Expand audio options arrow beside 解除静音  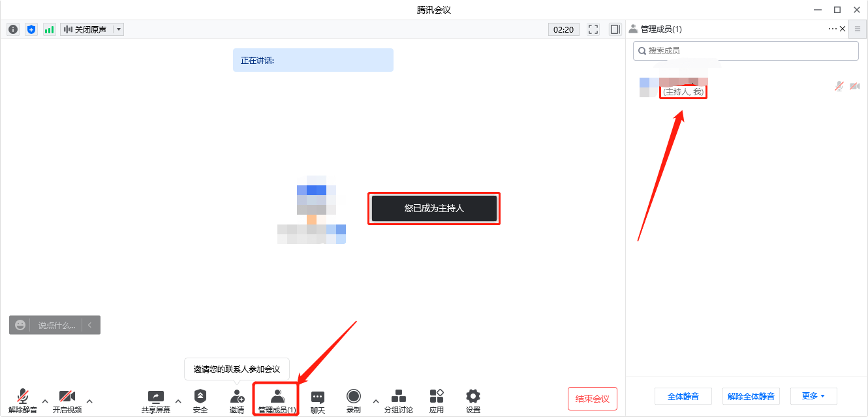tap(45, 401)
